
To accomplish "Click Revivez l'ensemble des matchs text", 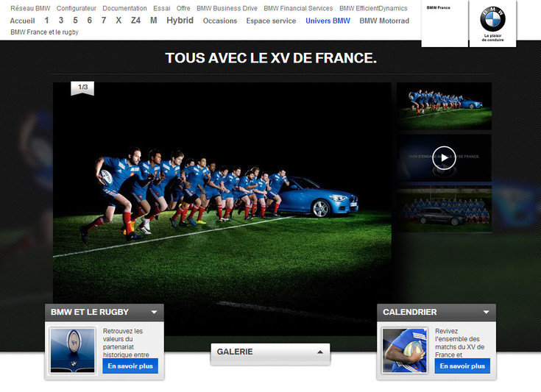I will pyautogui.click(x=459, y=343).
